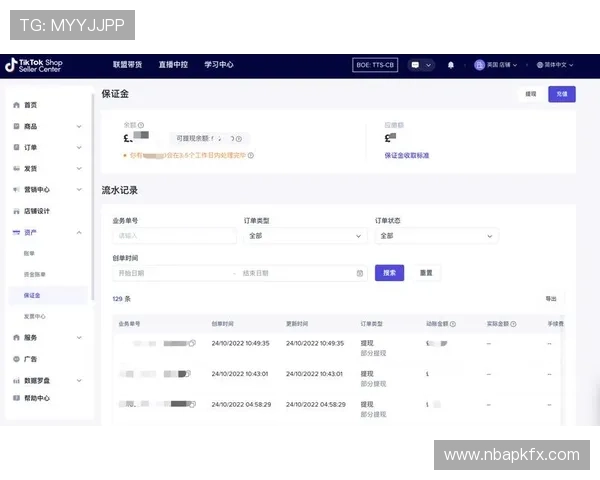Focus the 业务单号 input field
The width and height of the screenshot is (600, 480).
pos(174,236)
